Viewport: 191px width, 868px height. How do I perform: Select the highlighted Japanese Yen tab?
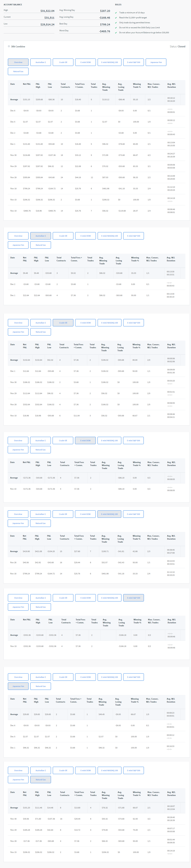coord(18,686)
